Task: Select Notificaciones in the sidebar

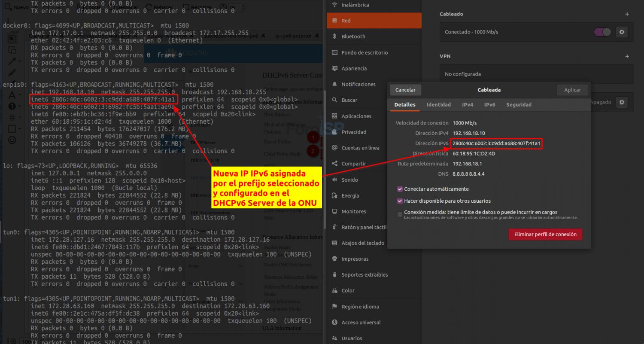Action: pyautogui.click(x=358, y=84)
